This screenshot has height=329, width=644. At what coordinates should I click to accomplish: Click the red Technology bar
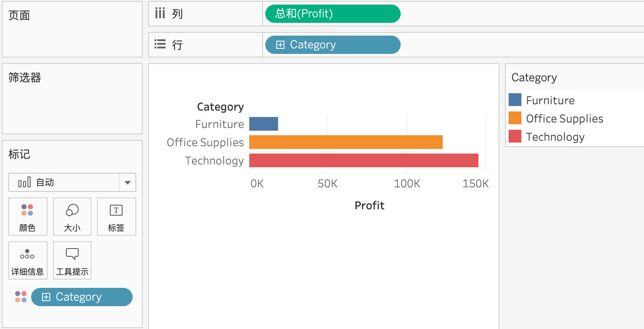click(x=364, y=160)
